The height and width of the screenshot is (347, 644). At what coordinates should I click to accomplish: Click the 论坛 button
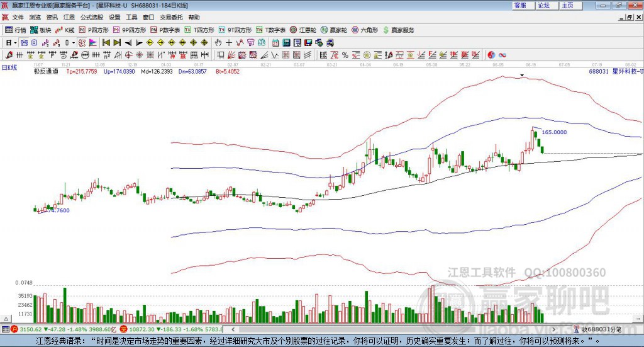click(x=547, y=5)
